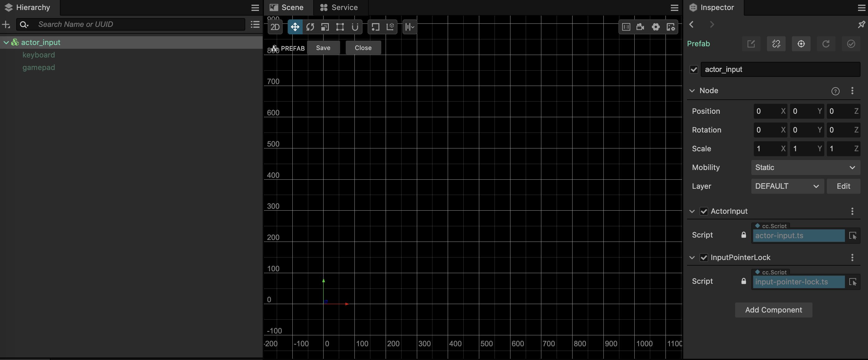This screenshot has width=868, height=360.
Task: Click the prefab Save button
Action: point(323,48)
